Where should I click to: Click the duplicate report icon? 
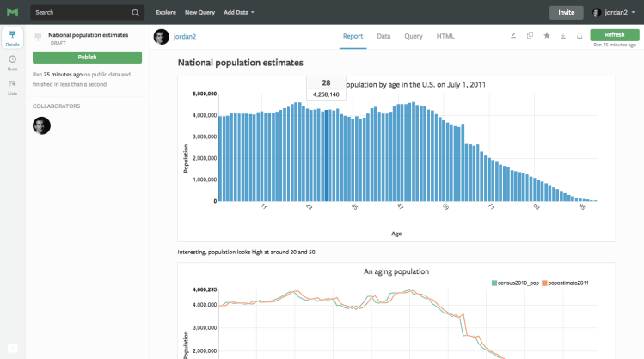tap(530, 36)
